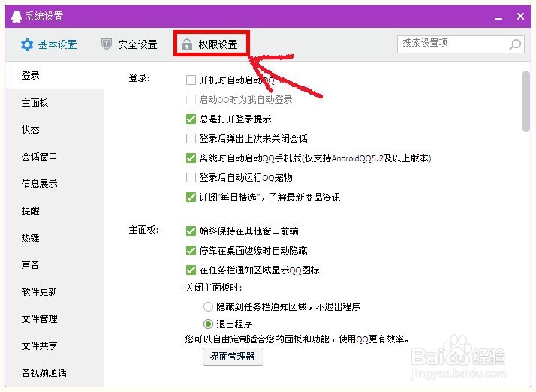Image resolution: width=536 pixels, height=392 pixels.
Task: Uncheck 订阅每日精选 option
Action: pos(191,197)
